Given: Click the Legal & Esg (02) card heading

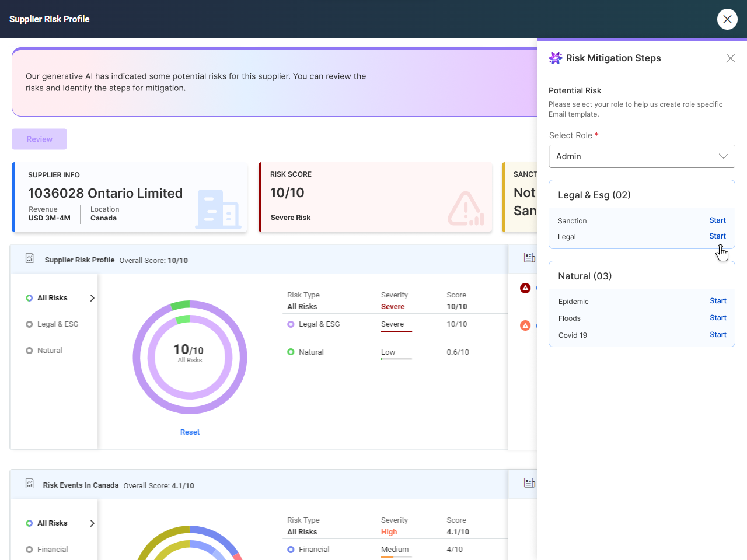Looking at the screenshot, I should 594,195.
